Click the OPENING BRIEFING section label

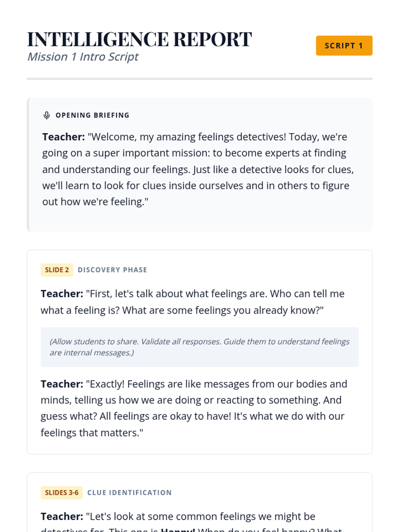click(x=92, y=115)
